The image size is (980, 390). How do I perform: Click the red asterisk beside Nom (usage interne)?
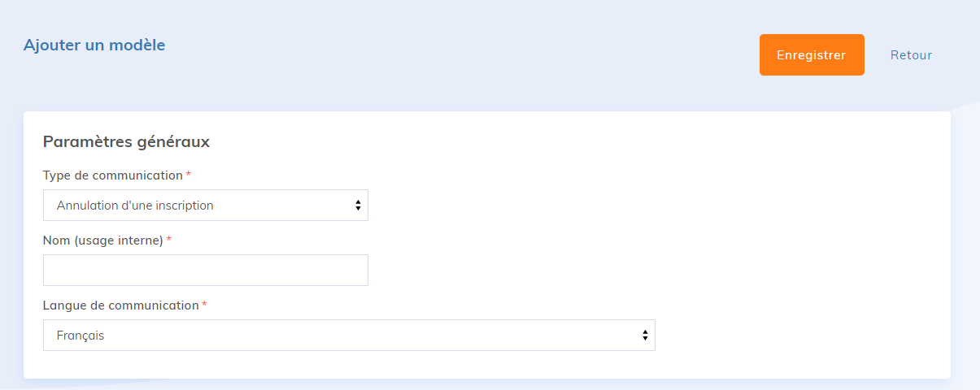[x=169, y=240]
